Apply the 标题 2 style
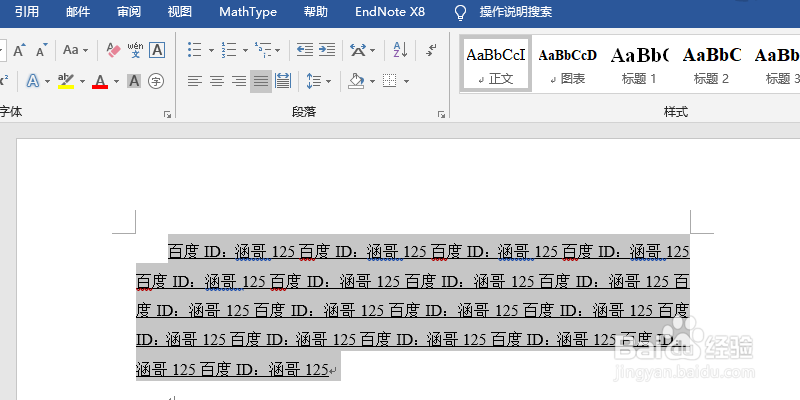 711,64
